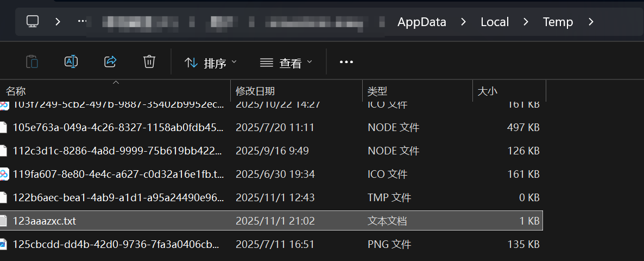Expand the chevron after the This PC icon
644x261 pixels.
click(58, 22)
